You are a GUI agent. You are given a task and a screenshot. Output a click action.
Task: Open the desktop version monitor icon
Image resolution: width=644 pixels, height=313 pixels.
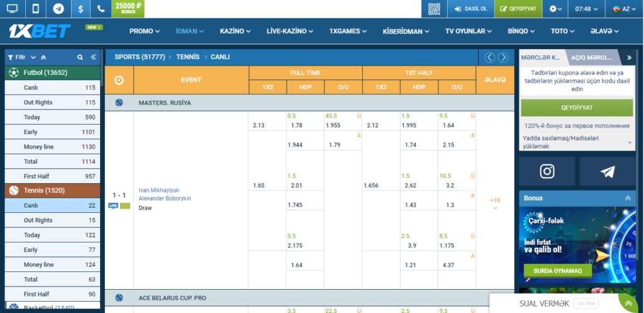(x=13, y=9)
